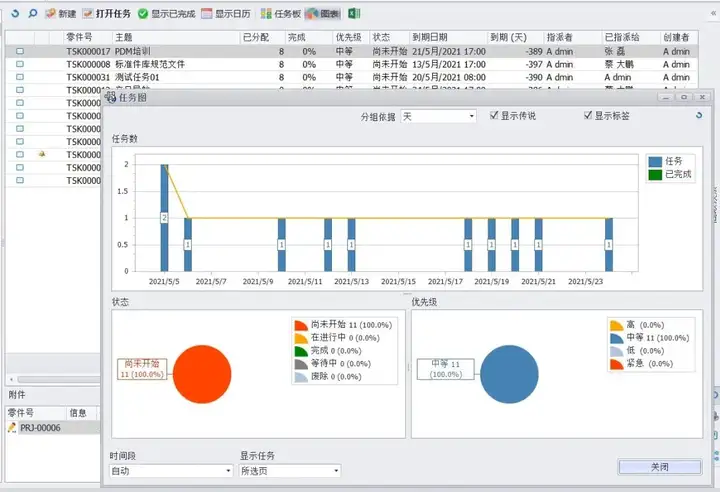The height and width of the screenshot is (492, 720).
Task: Click the green 已完成 legend swatch
Action: tap(655, 175)
